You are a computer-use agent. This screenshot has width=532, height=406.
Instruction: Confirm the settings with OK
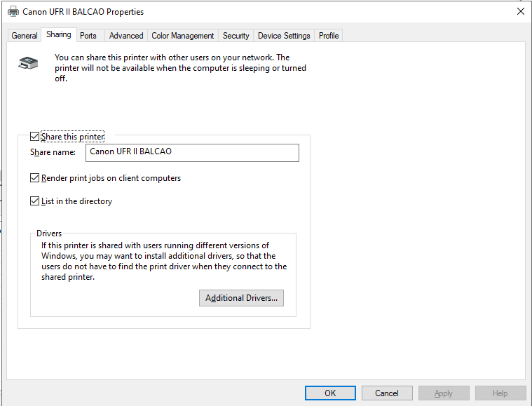[x=330, y=393]
